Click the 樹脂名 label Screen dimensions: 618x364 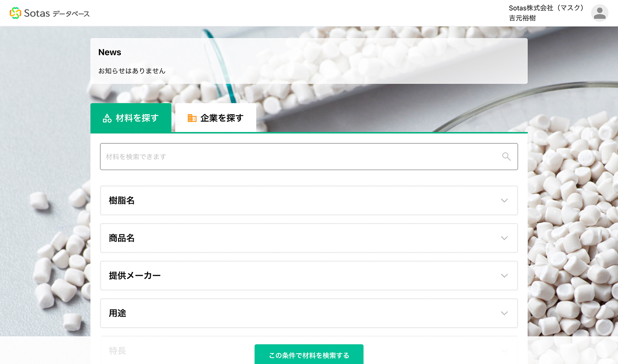122,200
